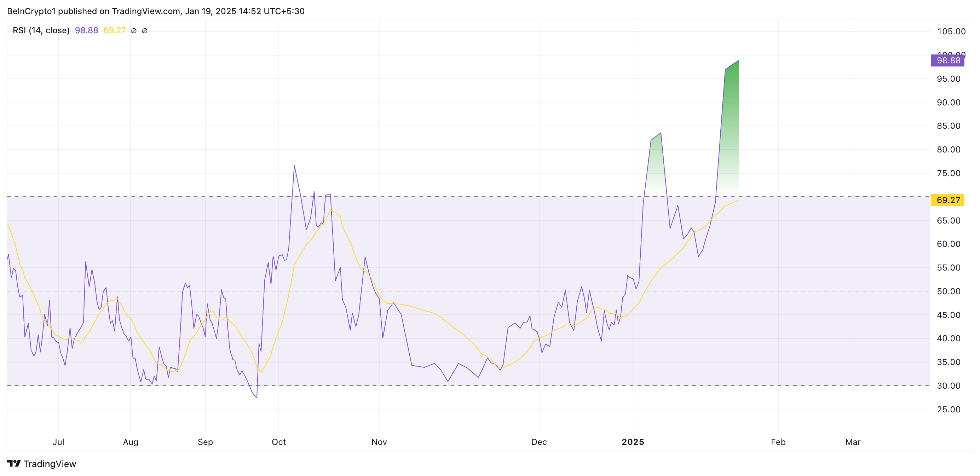The height and width of the screenshot is (476, 980).
Task: Click the purple 98.88 legend value
Action: coord(86,30)
